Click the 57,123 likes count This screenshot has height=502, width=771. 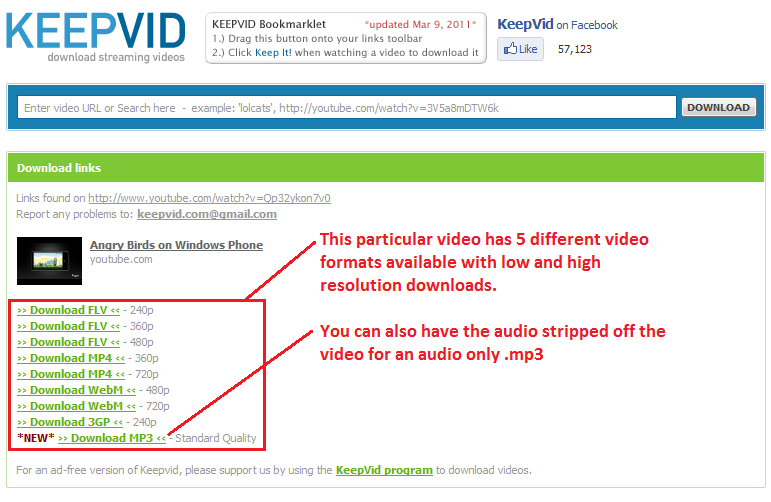(x=575, y=49)
